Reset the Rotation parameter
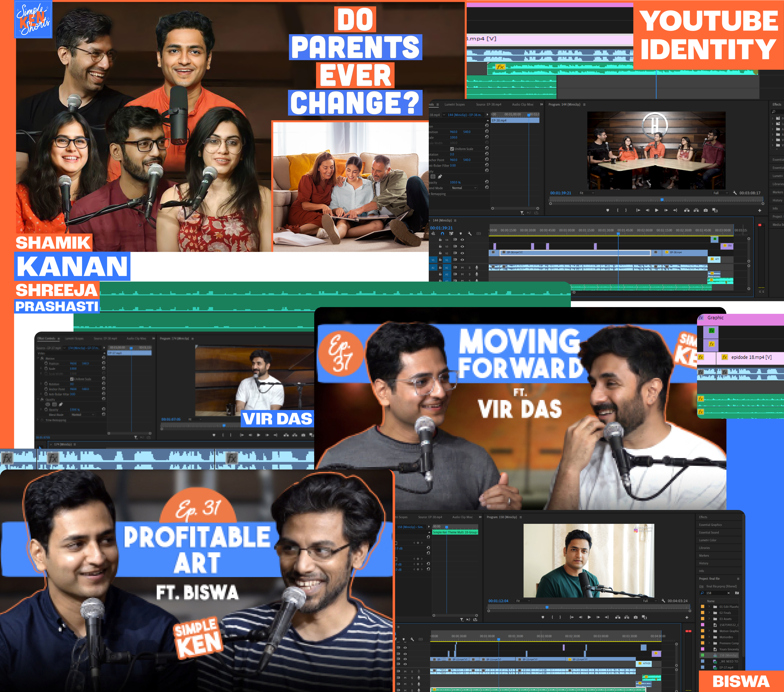The image size is (784, 692). [487, 153]
